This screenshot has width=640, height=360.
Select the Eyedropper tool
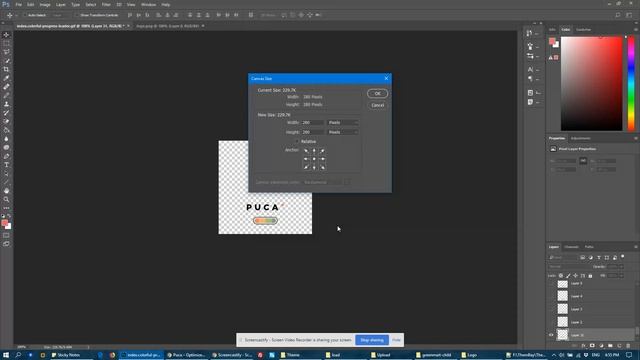pyautogui.click(x=6, y=78)
